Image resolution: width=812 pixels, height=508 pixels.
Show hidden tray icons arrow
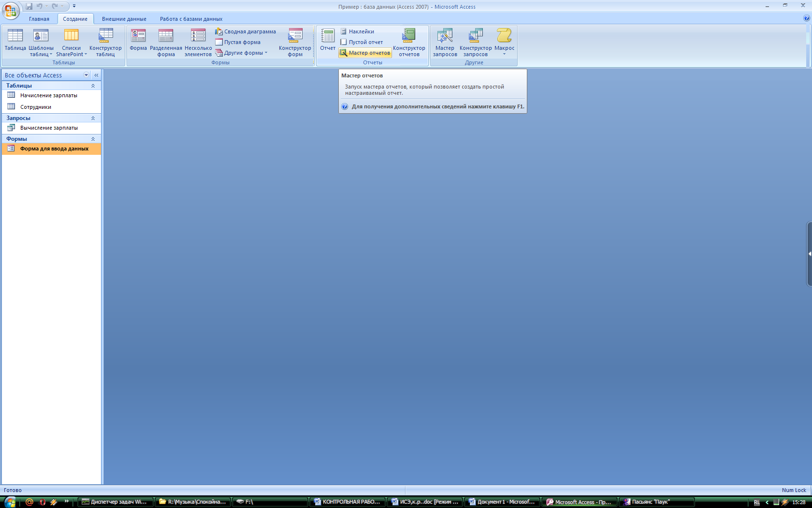(767, 502)
